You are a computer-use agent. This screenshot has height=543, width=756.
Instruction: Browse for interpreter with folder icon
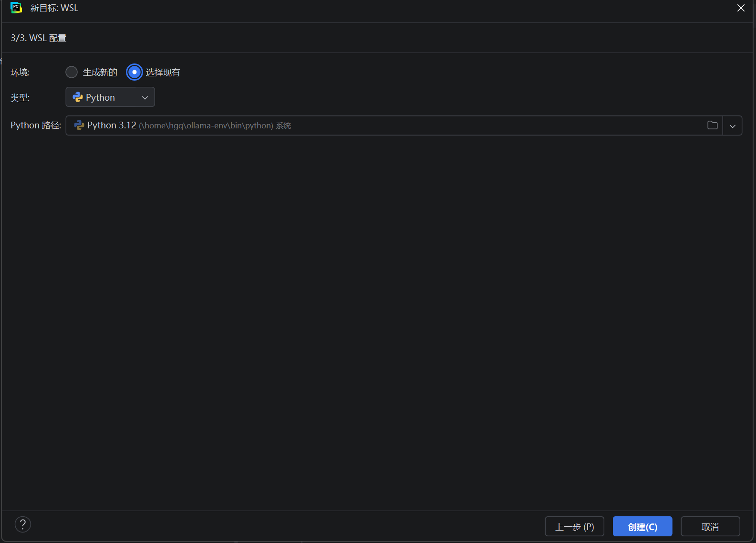click(713, 125)
